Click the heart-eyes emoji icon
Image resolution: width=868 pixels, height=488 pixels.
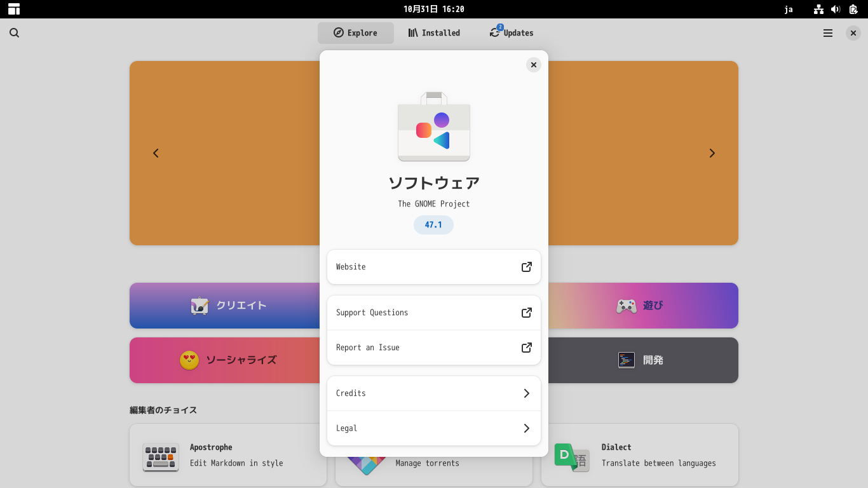coord(189,360)
